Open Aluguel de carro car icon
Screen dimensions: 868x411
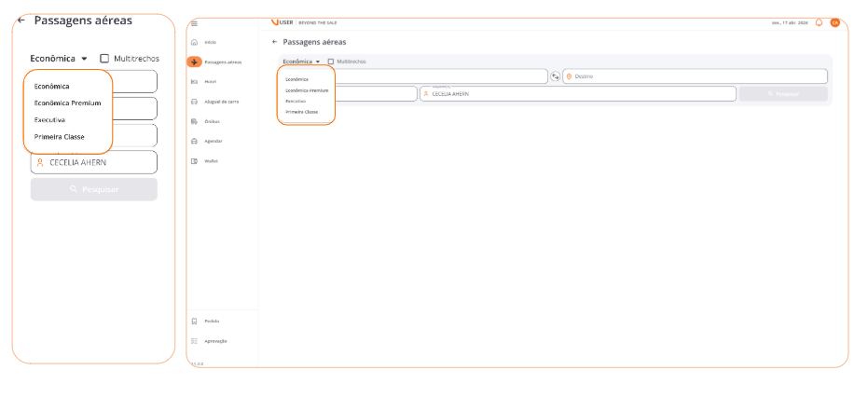[194, 102]
